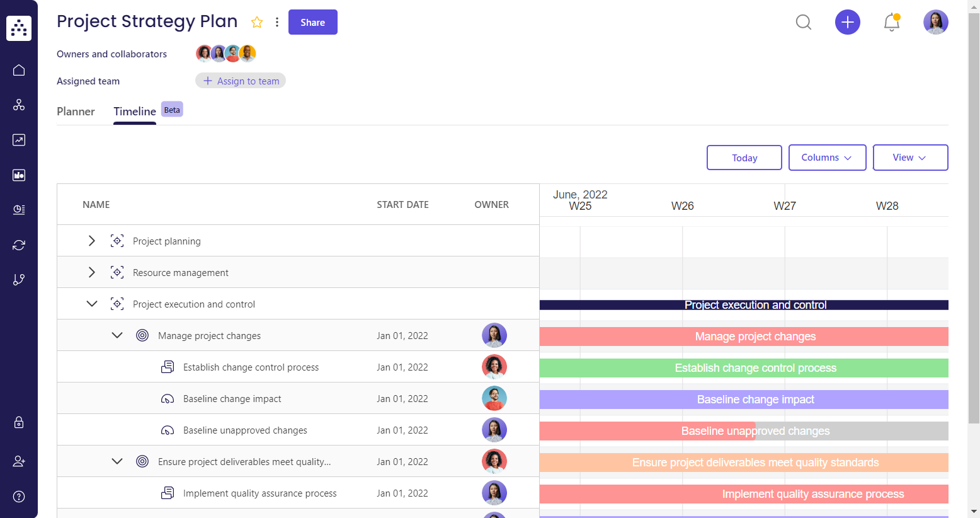Expand the Resource management row
This screenshot has height=518, width=980.
(x=92, y=272)
